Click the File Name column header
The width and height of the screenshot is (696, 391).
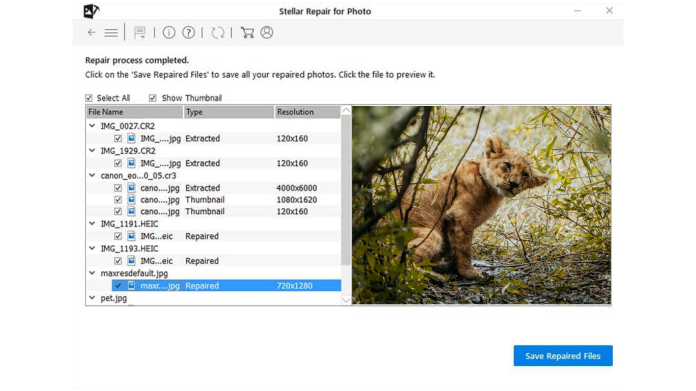point(134,112)
